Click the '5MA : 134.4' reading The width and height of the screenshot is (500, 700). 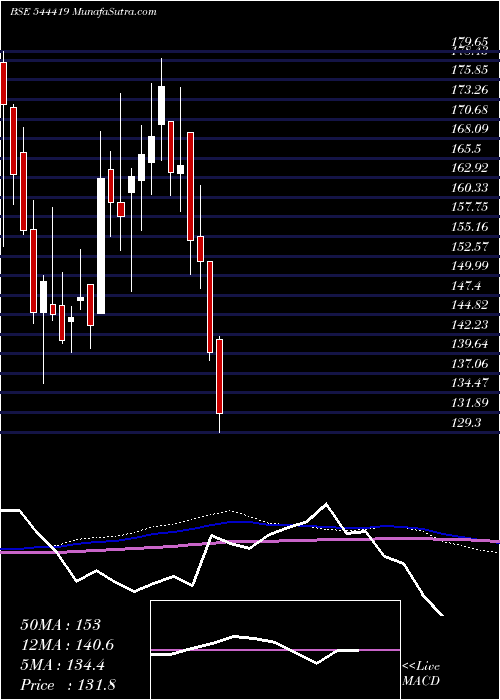62,665
